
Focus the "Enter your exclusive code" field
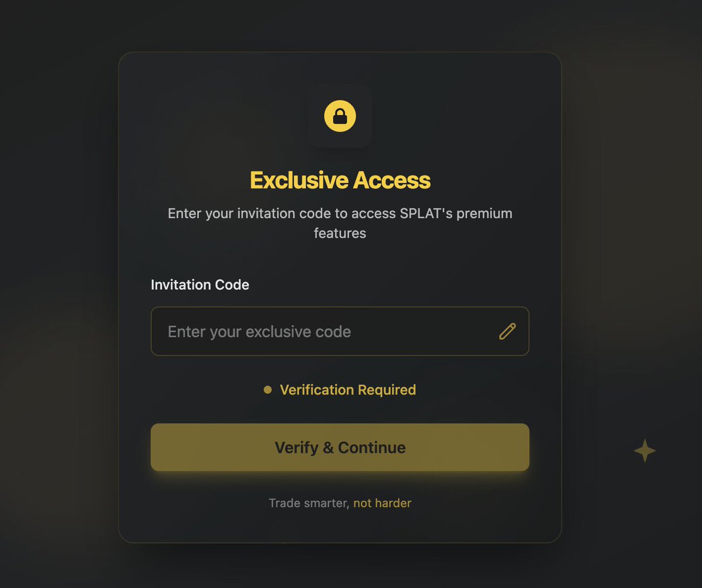pyautogui.click(x=340, y=331)
